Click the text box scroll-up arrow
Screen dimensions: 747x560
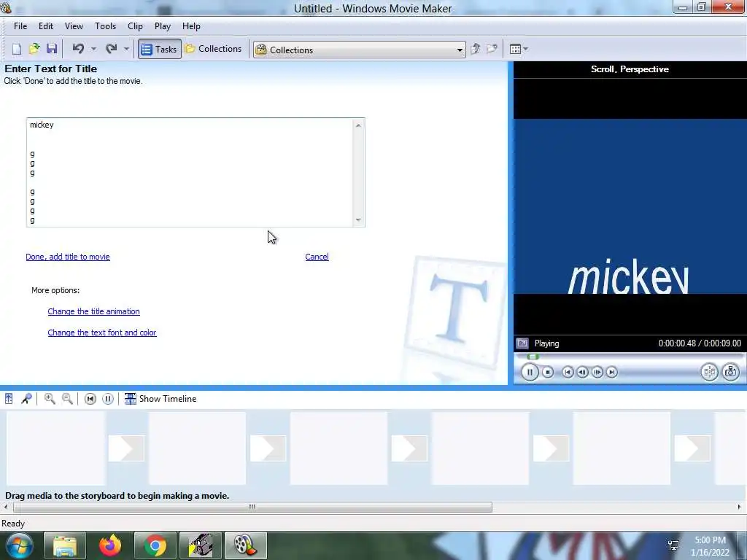(x=358, y=125)
